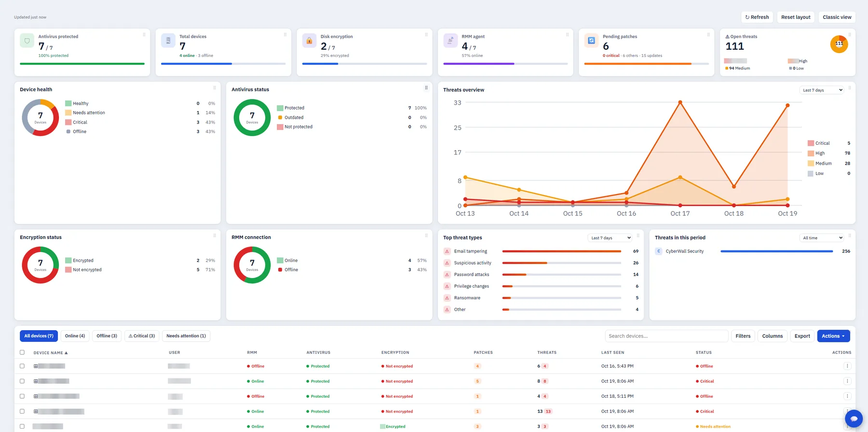Click the Password attacks threat row label

(472, 275)
